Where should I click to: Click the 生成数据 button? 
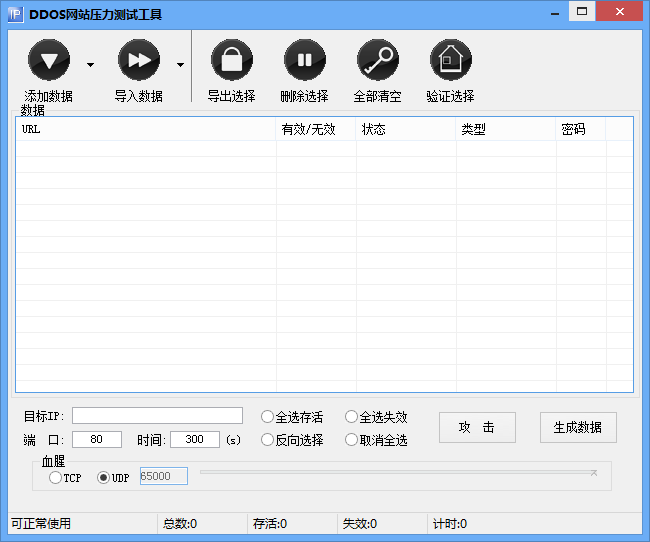click(x=578, y=428)
